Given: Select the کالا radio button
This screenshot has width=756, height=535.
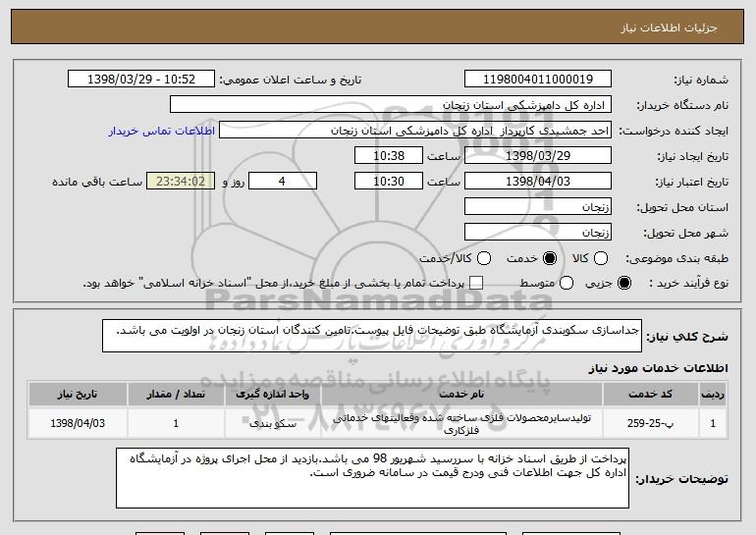Looking at the screenshot, I should point(601,258).
